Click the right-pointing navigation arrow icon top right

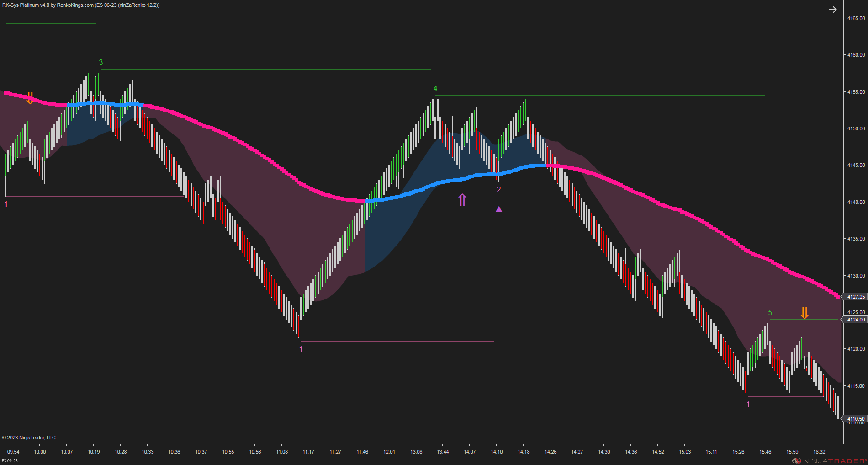pos(833,9)
